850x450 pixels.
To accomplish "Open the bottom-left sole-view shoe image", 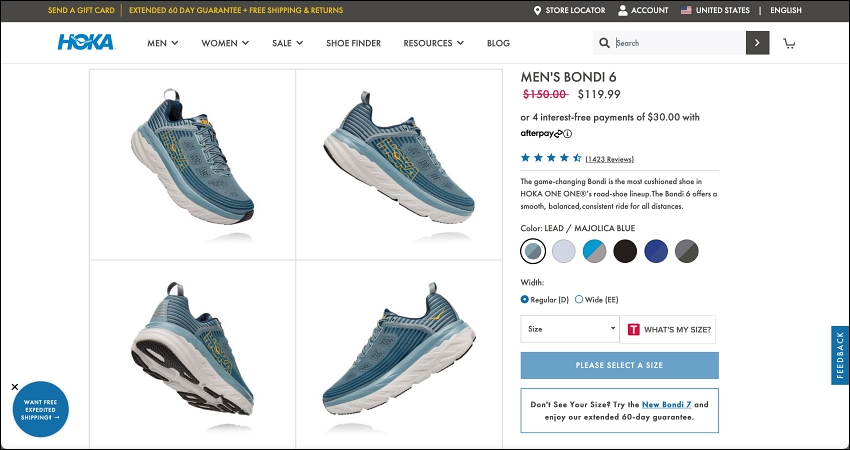I will coord(192,354).
